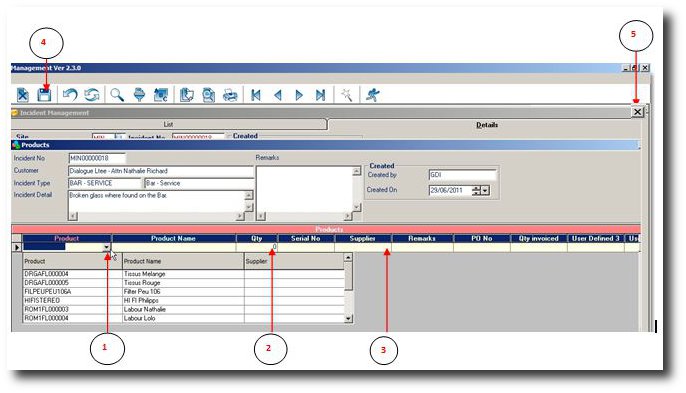Click the Remarks text area

click(304, 188)
